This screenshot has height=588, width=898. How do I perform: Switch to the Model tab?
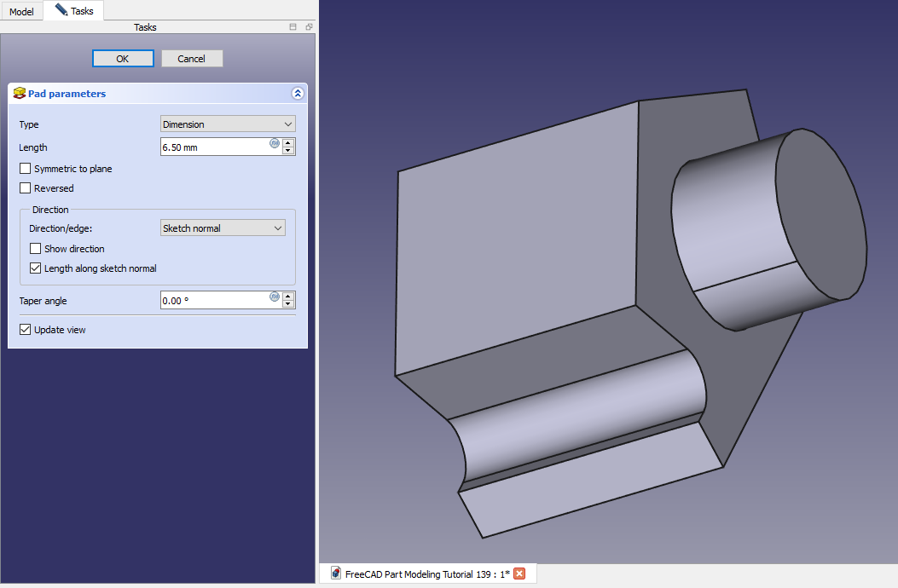click(x=21, y=12)
